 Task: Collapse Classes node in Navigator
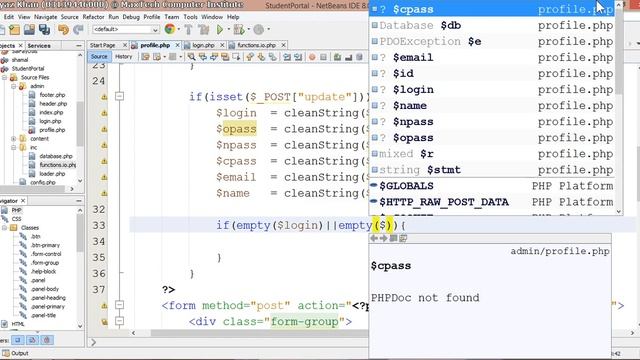tap(4, 227)
